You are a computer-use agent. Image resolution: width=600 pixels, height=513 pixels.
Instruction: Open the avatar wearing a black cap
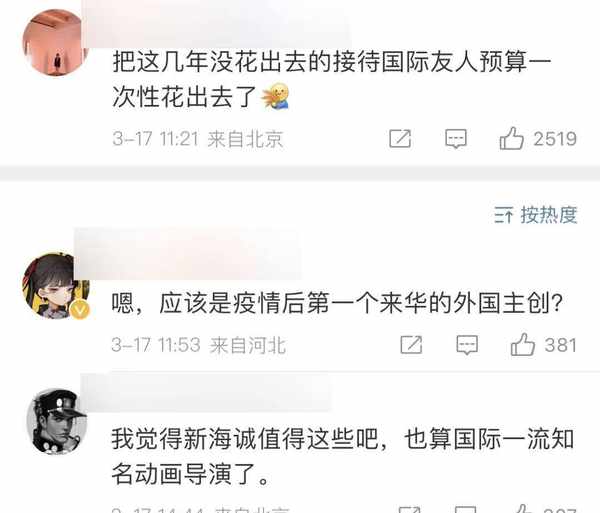point(57,421)
